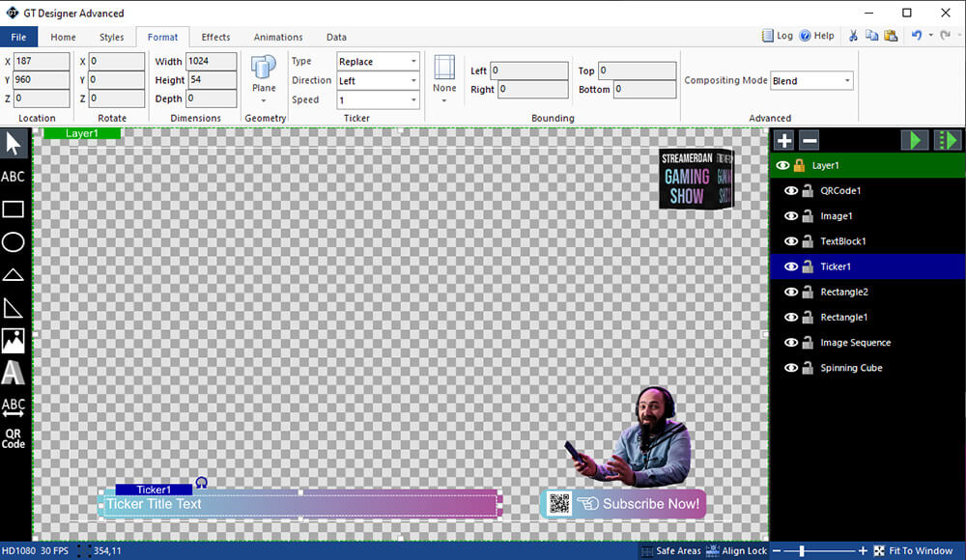
Task: Switch to the Effects tab
Action: click(215, 38)
